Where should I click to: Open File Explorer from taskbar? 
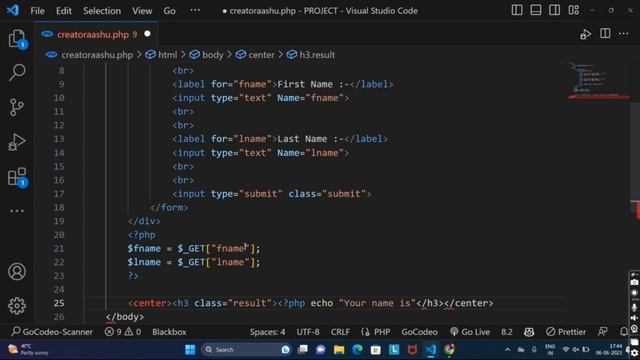point(339,349)
